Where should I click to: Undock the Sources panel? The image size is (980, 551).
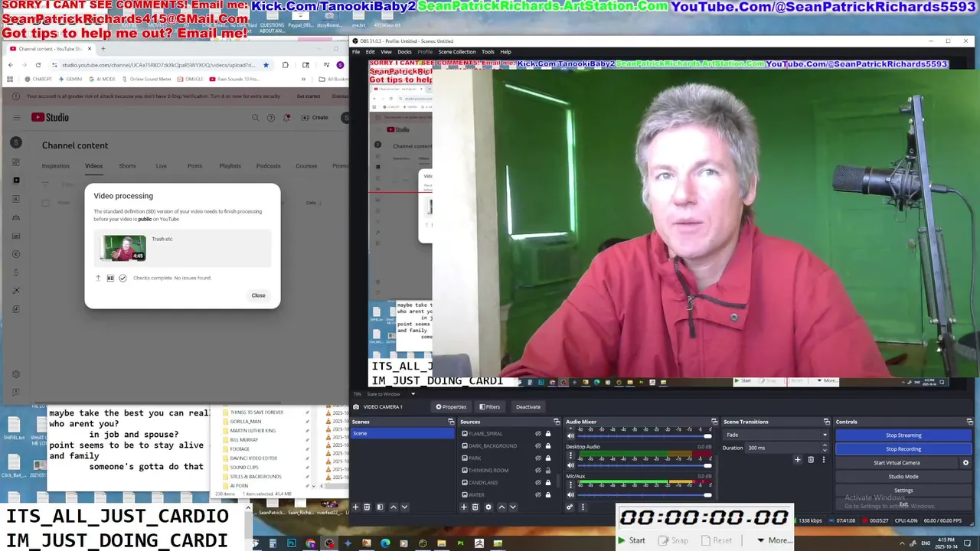[x=557, y=422]
